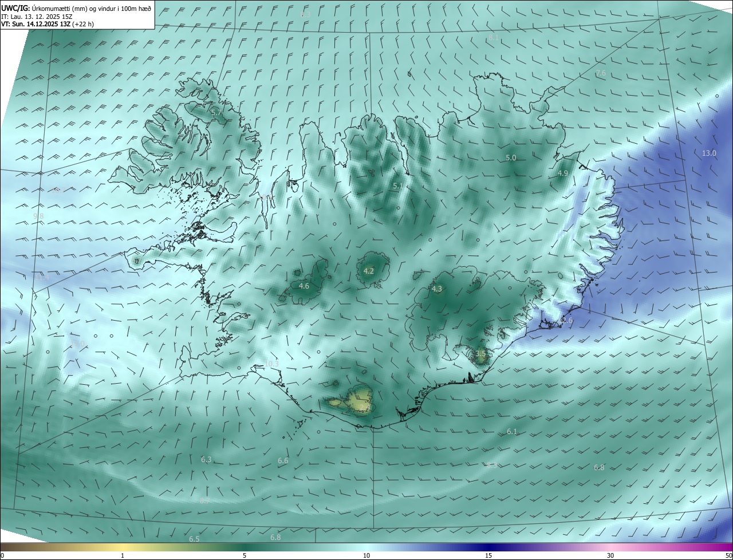Click the 'IT: Lau. 13. 12. 2025 15Z' line

pos(37,17)
